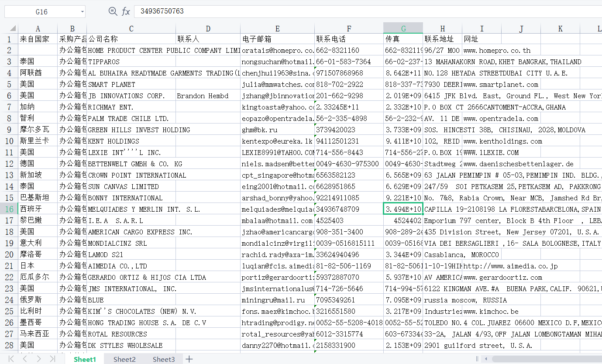Select column A header
Image resolution: width=602 pixels, height=364 pixels.
point(38,28)
